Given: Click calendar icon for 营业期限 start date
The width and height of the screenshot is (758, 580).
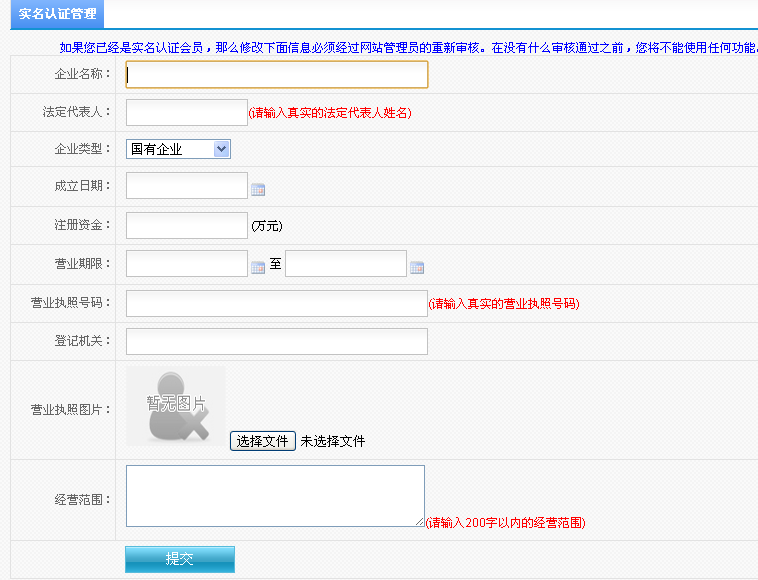Looking at the screenshot, I should point(258,267).
